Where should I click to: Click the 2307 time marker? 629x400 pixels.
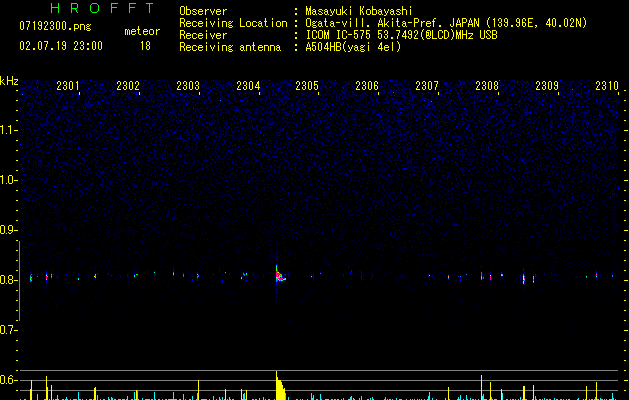(x=427, y=86)
